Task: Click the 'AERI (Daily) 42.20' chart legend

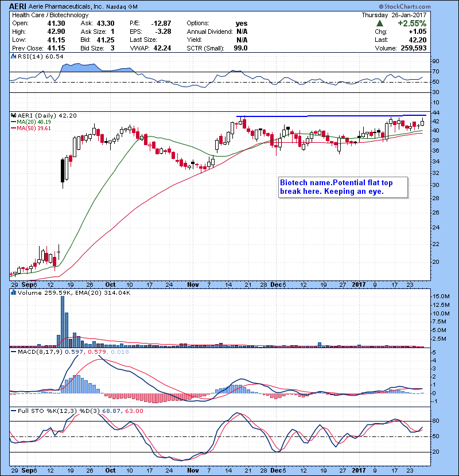Action: (47, 115)
